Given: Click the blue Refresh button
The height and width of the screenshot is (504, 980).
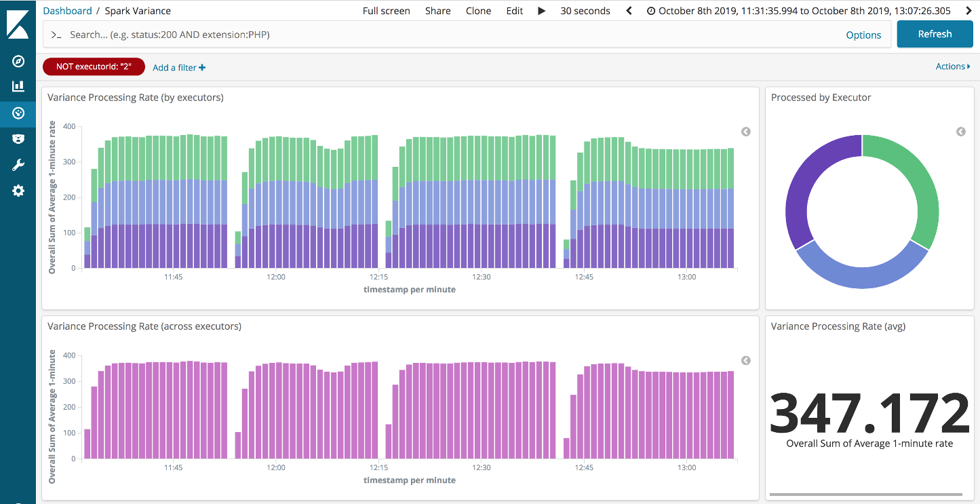Looking at the screenshot, I should click(935, 34).
